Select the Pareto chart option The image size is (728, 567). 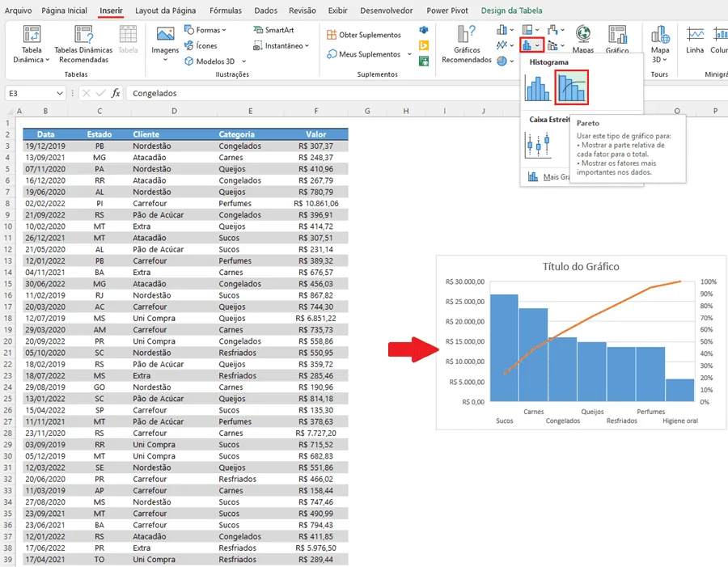572,87
